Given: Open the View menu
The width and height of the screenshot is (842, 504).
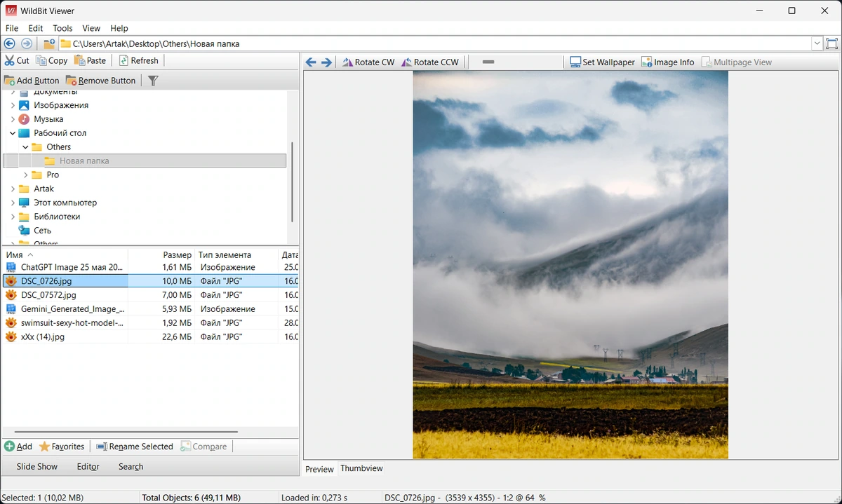Looking at the screenshot, I should tap(91, 28).
